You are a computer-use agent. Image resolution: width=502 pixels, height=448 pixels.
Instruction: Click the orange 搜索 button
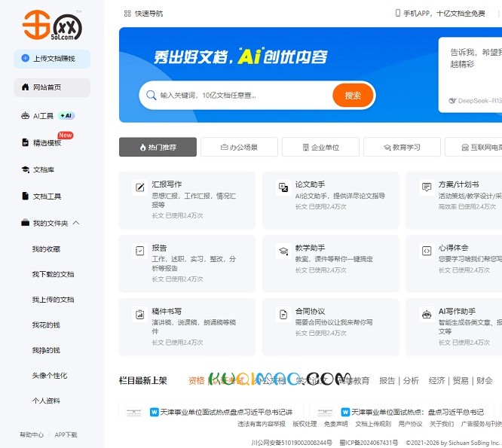[x=353, y=96]
